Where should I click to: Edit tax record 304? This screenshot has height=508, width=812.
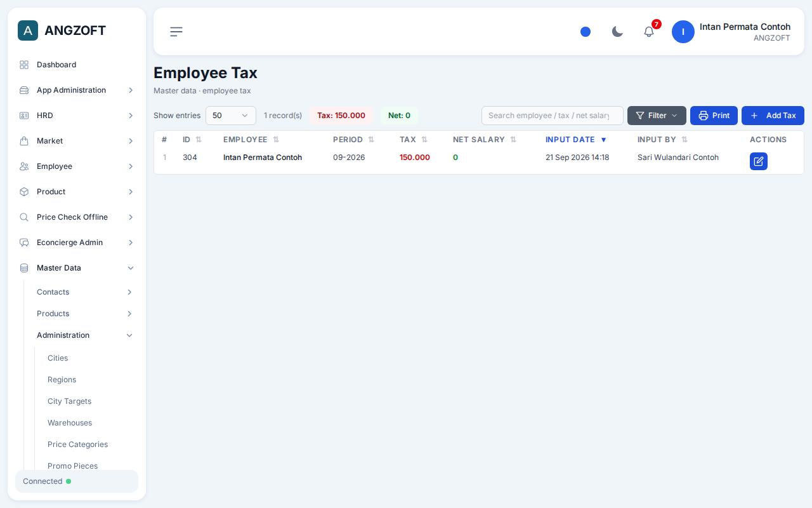pos(759,161)
